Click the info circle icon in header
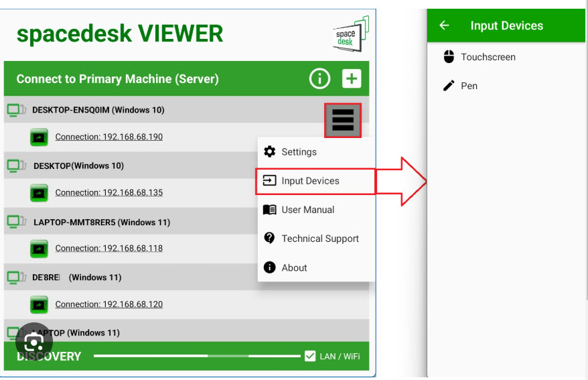 (319, 79)
